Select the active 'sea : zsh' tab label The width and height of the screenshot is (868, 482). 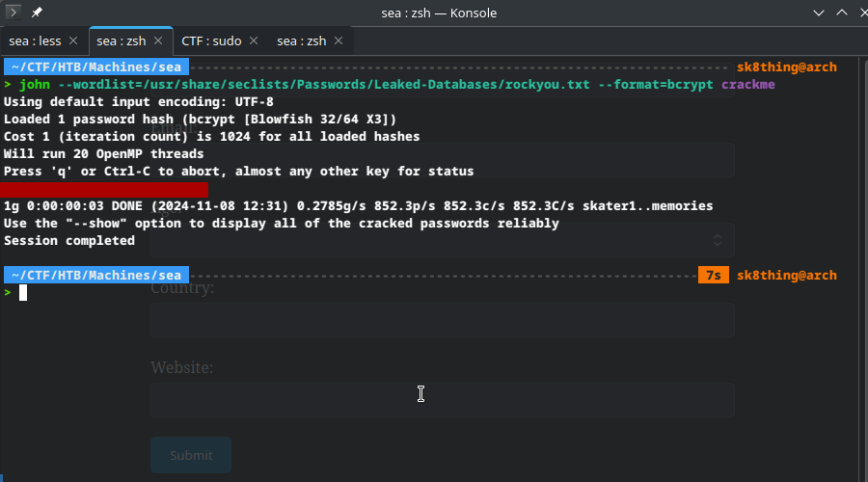[x=121, y=40]
